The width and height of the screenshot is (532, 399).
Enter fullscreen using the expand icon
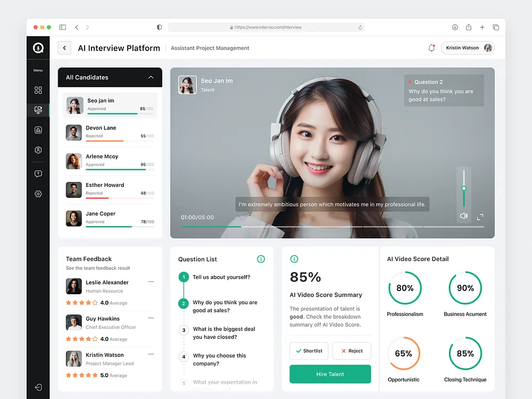(x=479, y=217)
